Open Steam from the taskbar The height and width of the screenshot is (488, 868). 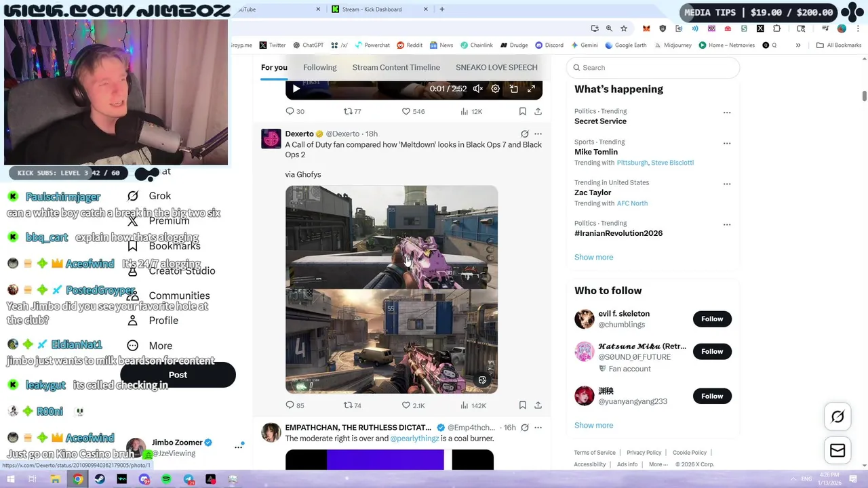coord(100,479)
